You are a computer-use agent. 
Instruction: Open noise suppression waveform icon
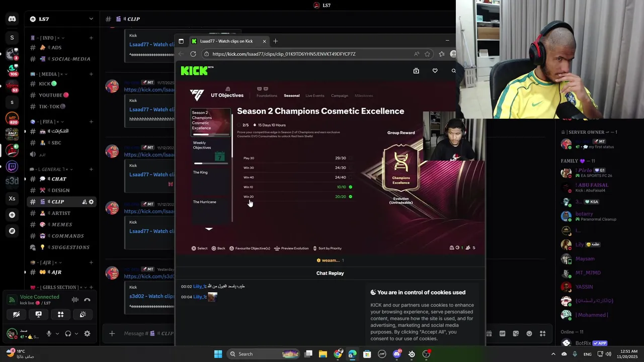[x=75, y=300]
